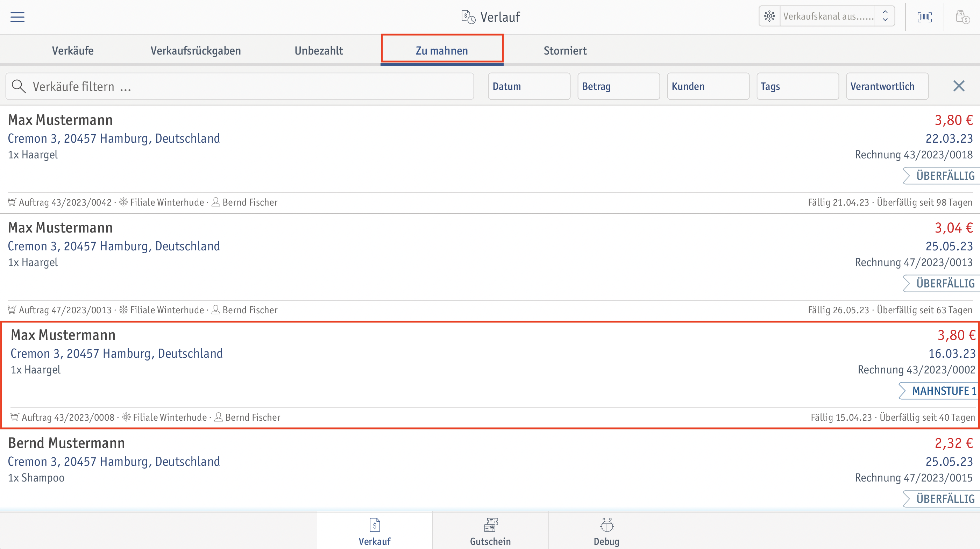Click person icon for Auftrag 43/2023/0008
Viewport: 980px width, 549px height.
218,417
